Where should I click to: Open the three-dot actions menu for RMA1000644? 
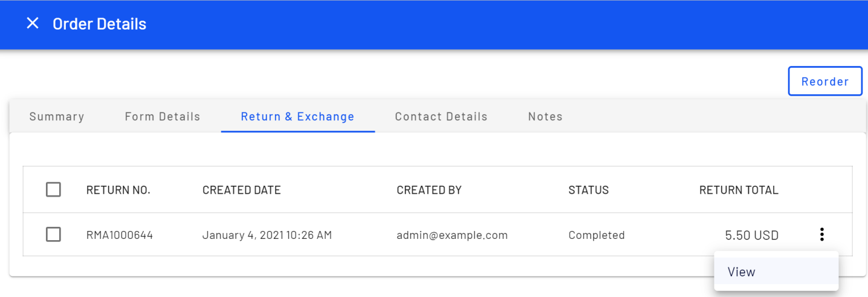(821, 235)
